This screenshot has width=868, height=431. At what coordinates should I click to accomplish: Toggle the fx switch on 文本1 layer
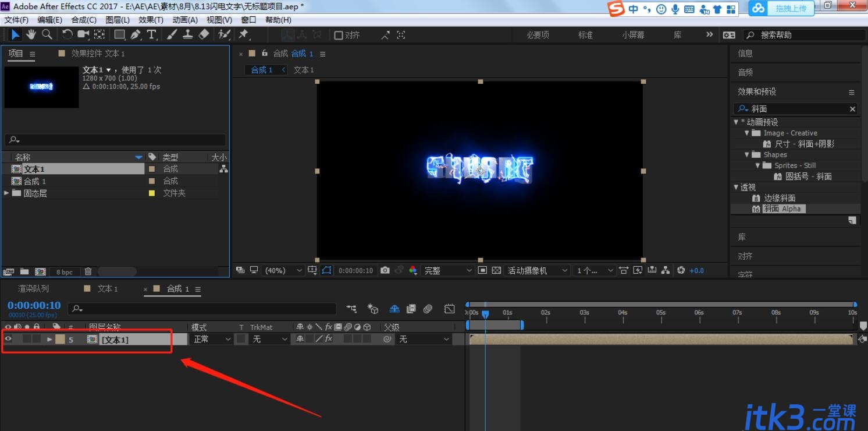tap(329, 339)
